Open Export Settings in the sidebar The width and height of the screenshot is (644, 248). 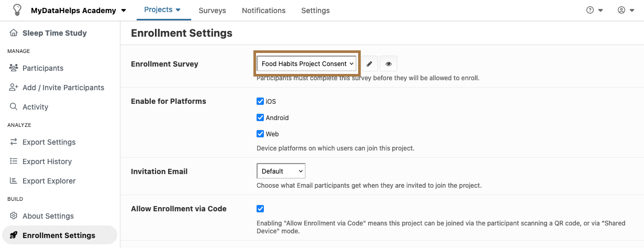point(49,142)
